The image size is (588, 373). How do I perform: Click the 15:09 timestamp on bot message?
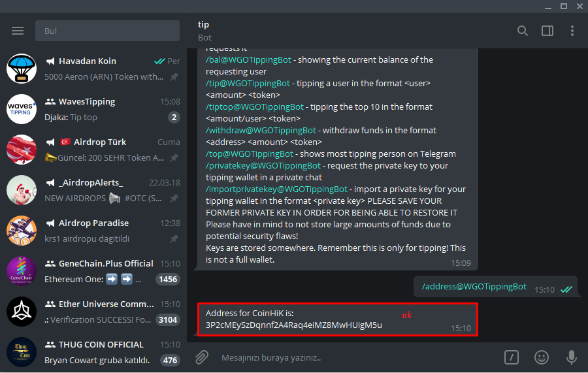[x=461, y=263]
